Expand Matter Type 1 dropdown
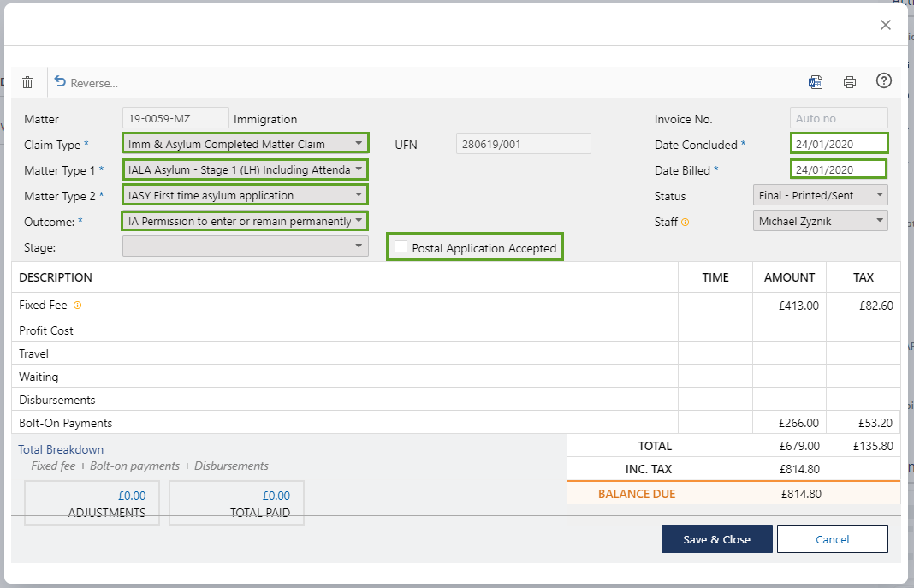The width and height of the screenshot is (914, 588). click(246, 169)
